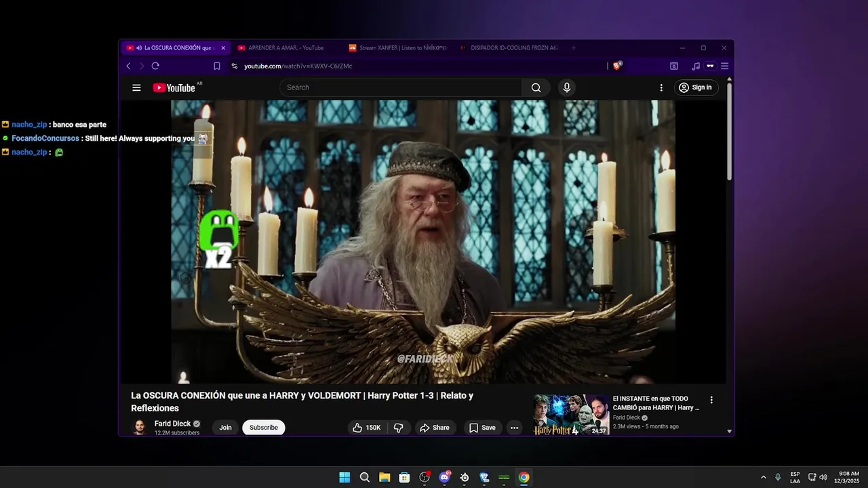Viewport: 868px width, 488px height.
Task: Change ESP LAA keyboard language
Action: pyautogui.click(x=795, y=477)
